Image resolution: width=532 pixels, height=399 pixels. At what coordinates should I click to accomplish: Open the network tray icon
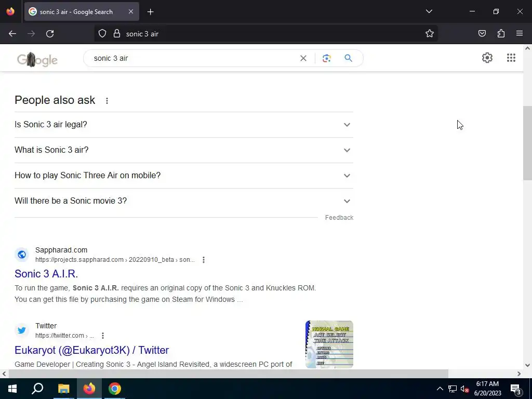[453, 389]
